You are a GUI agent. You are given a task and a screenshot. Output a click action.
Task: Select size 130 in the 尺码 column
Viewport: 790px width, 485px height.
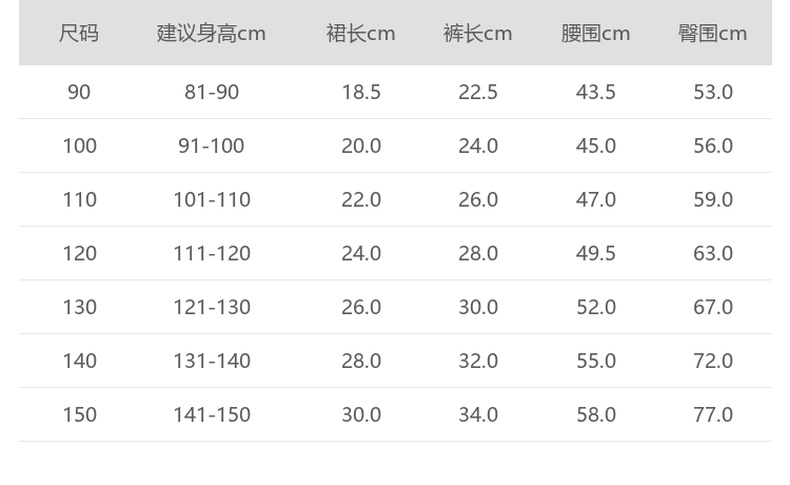coord(79,307)
